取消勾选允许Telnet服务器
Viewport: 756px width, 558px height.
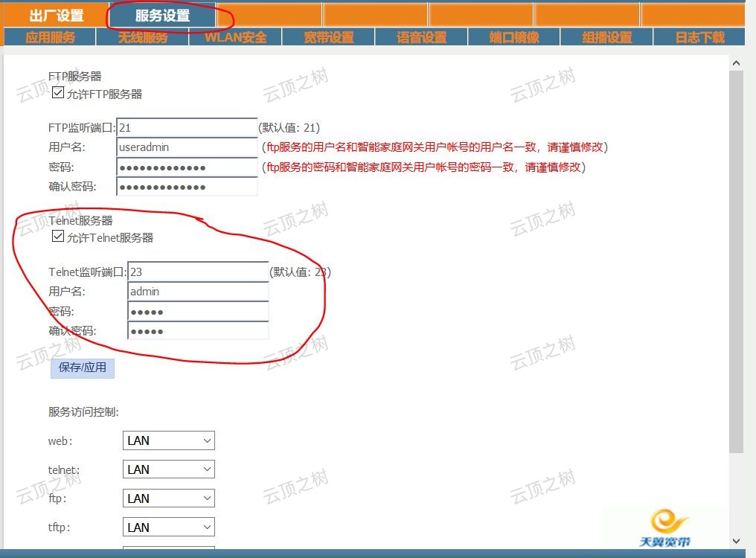[58, 236]
